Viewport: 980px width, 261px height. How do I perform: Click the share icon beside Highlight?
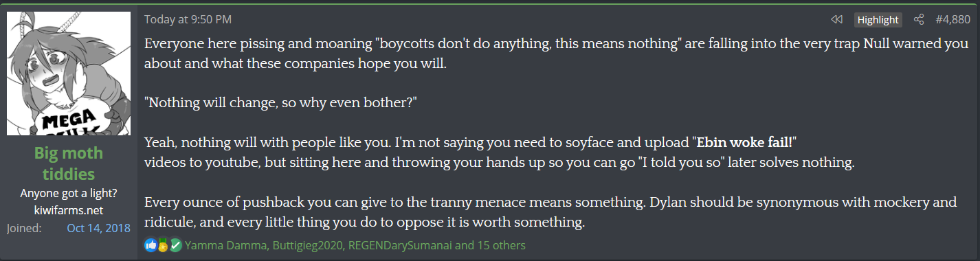point(919,19)
